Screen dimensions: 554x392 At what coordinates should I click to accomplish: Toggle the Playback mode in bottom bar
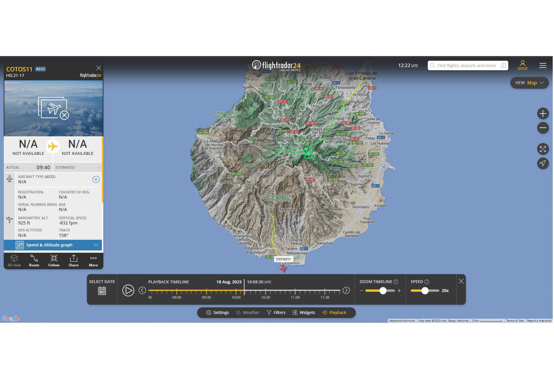[334, 313]
